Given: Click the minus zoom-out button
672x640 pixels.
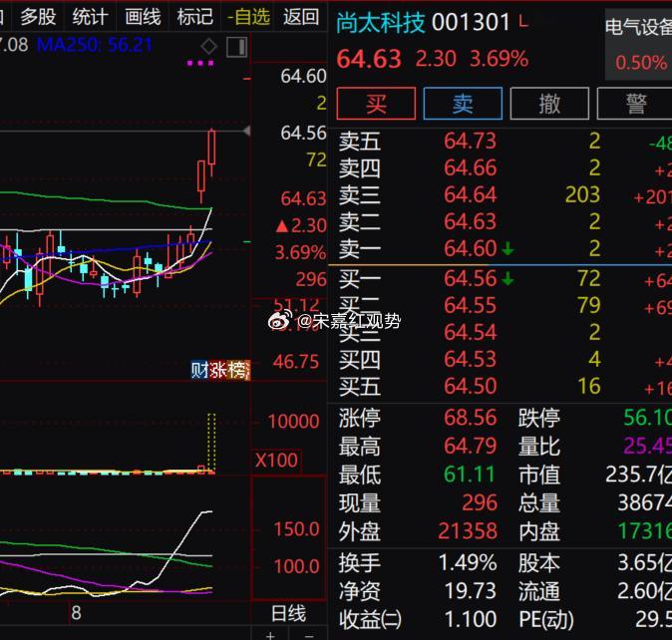Looking at the screenshot, I should 309,636.
